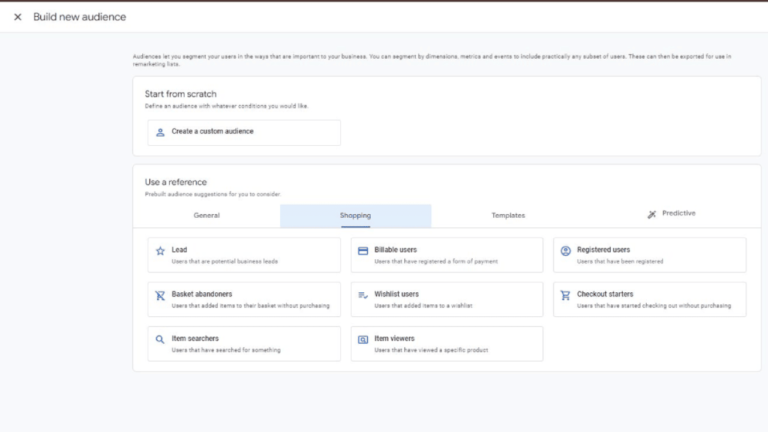Click the Registered users account icon
Screen dimensions: 768x432
click(566, 251)
